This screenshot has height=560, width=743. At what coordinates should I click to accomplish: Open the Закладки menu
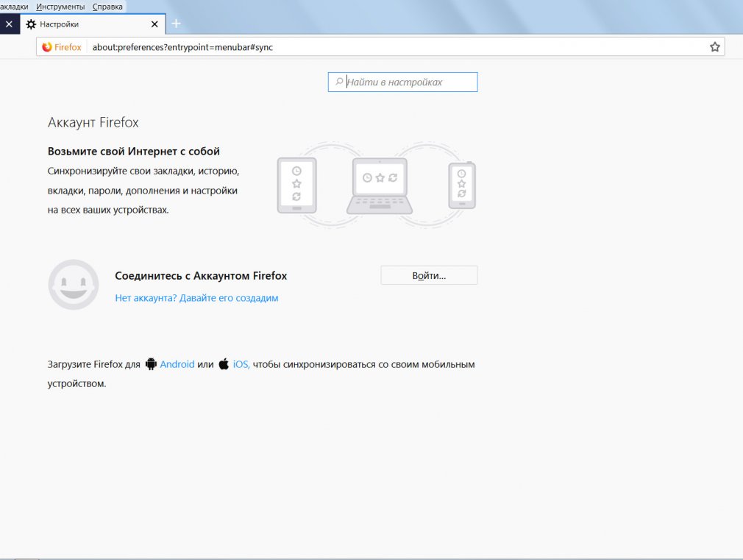[x=14, y=7]
